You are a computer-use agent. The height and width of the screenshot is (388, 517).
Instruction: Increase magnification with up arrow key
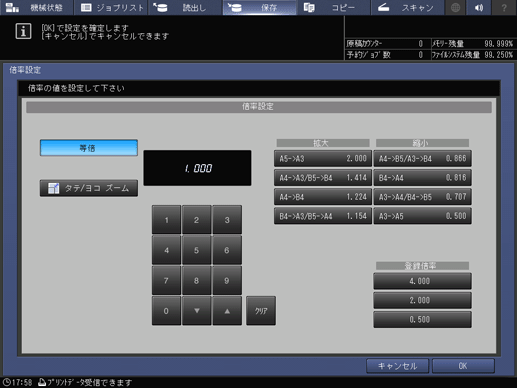(x=227, y=311)
